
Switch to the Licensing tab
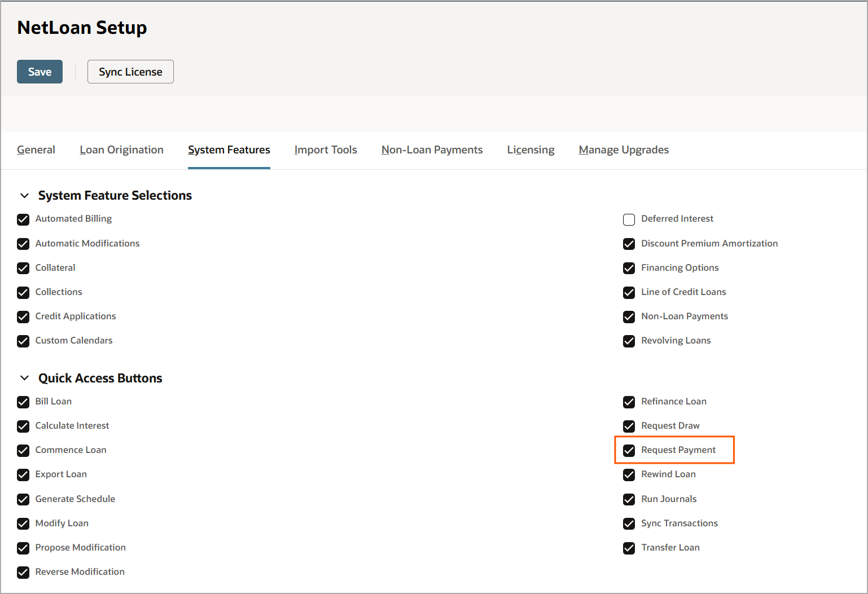coord(531,149)
